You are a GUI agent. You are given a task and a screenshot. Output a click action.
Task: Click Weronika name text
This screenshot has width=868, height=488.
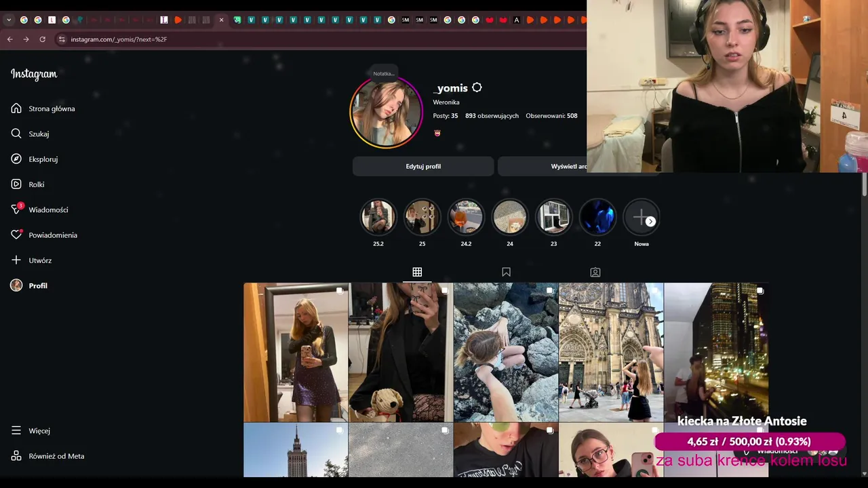(446, 102)
